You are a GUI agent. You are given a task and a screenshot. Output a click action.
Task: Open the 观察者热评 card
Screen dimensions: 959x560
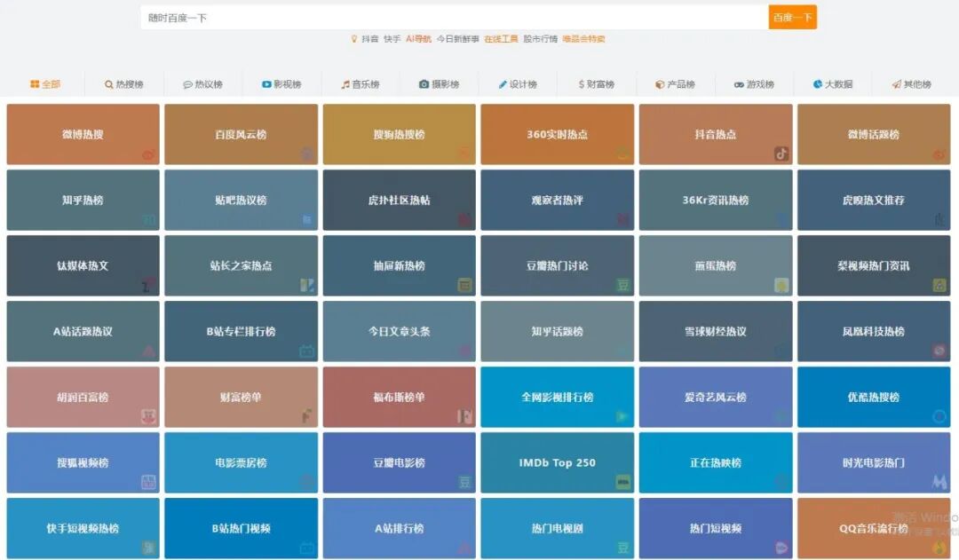tap(557, 200)
